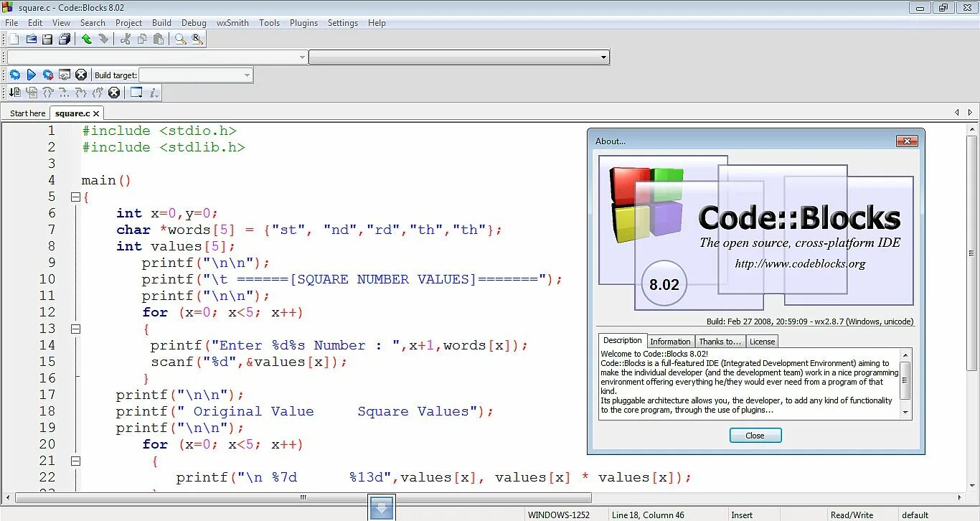Open the Settings menu
Image resolution: width=980 pixels, height=521 pixels.
tap(342, 23)
